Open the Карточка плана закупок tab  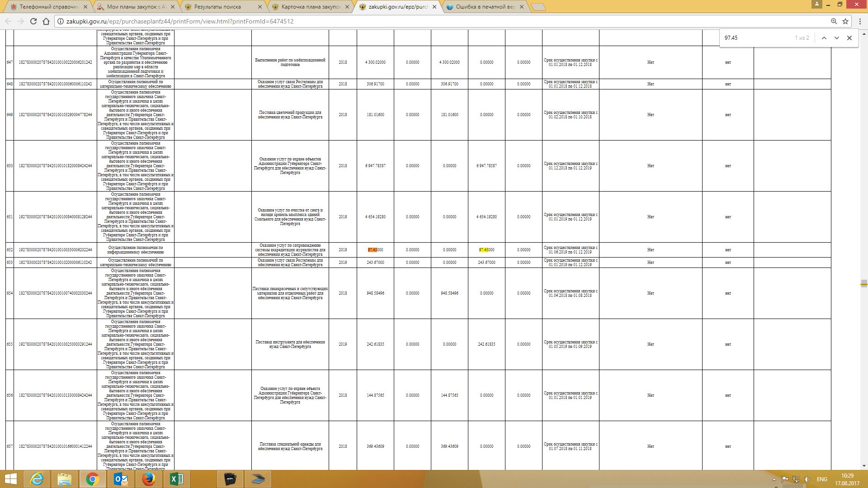pyautogui.click(x=310, y=7)
